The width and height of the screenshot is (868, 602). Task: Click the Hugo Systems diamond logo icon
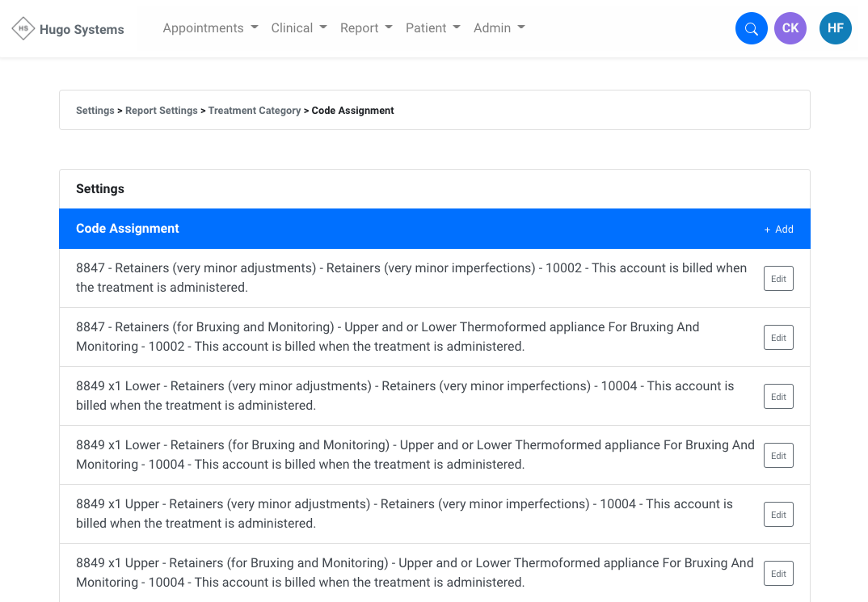tap(23, 28)
